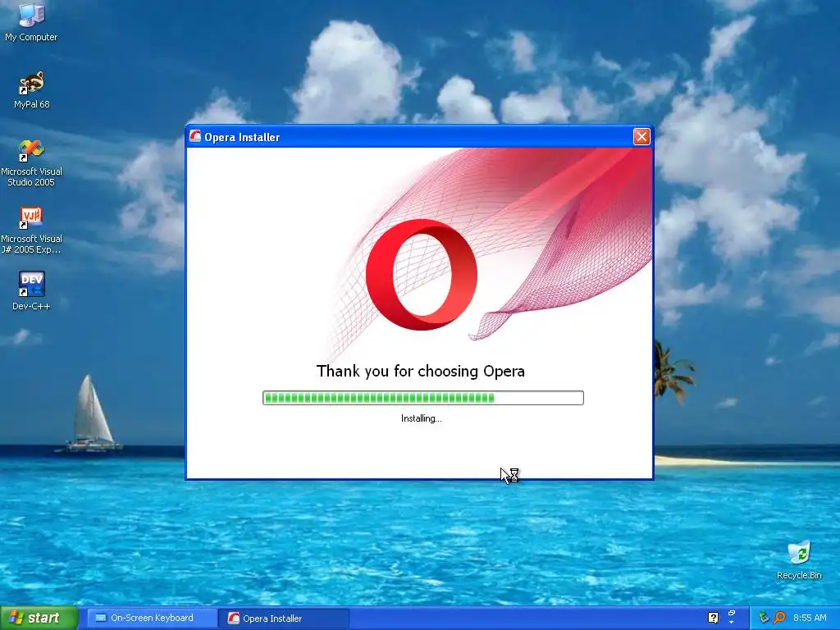Screen dimensions: 840x630
Task: Close the Opera Installer window
Action: (x=641, y=137)
